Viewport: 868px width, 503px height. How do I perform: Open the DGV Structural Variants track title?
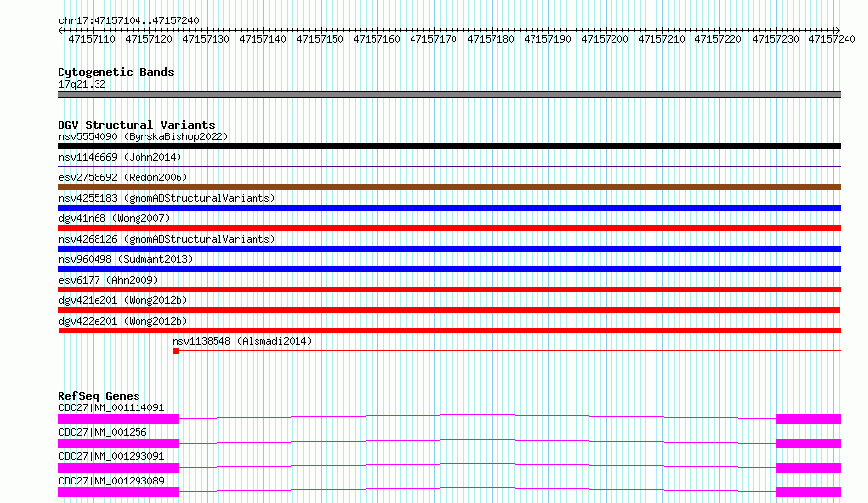click(137, 125)
